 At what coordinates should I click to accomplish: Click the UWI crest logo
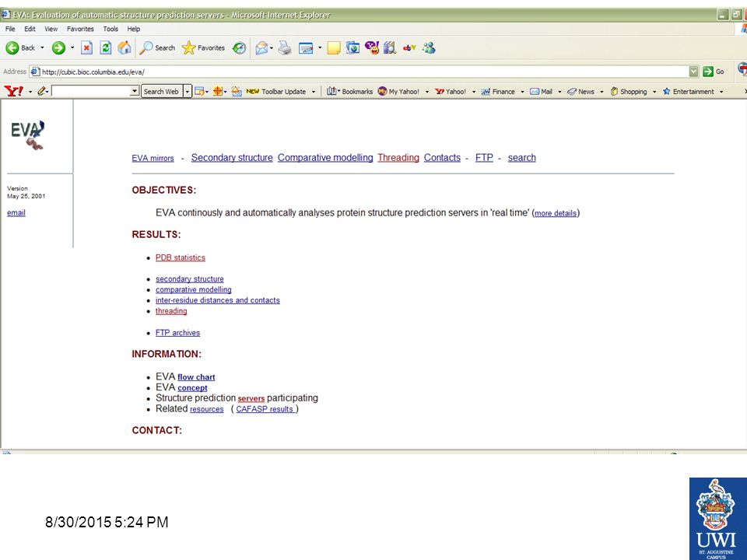(718, 519)
